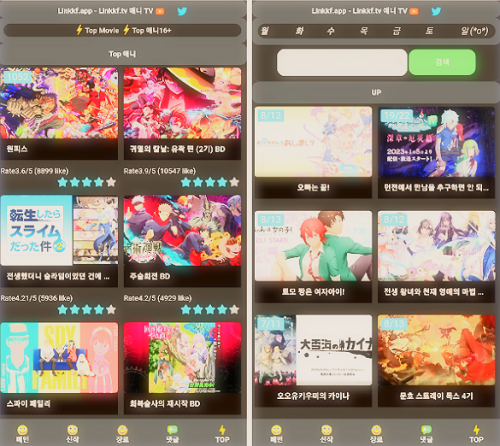Select the 토 (Saturday) day tab
Image resolution: width=500 pixels, height=446 pixels.
point(429,31)
